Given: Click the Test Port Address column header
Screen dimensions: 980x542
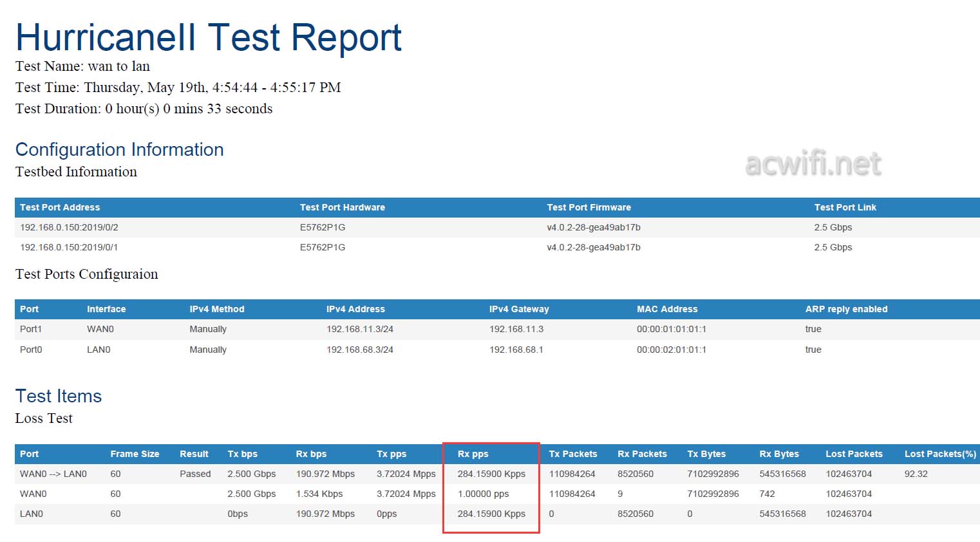Looking at the screenshot, I should (x=60, y=207).
